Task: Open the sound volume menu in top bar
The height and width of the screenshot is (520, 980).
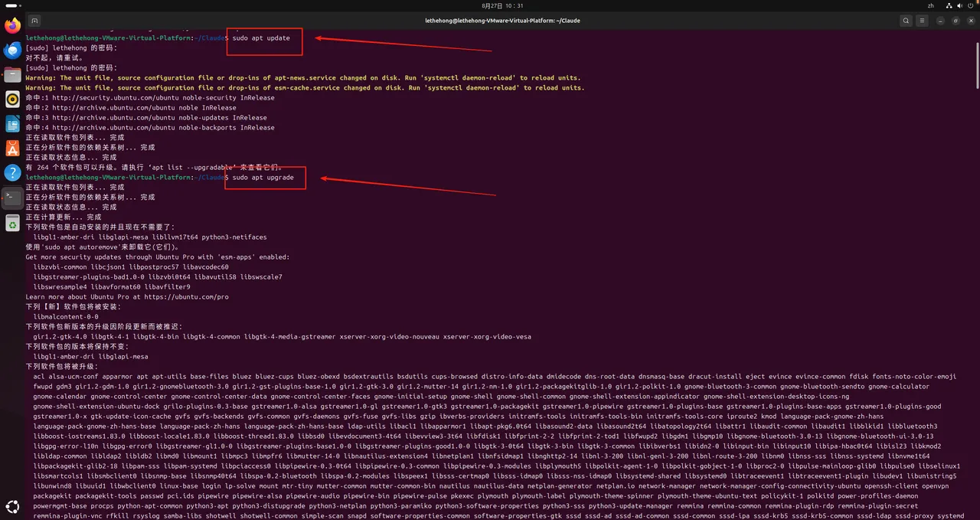Action: (959, 5)
